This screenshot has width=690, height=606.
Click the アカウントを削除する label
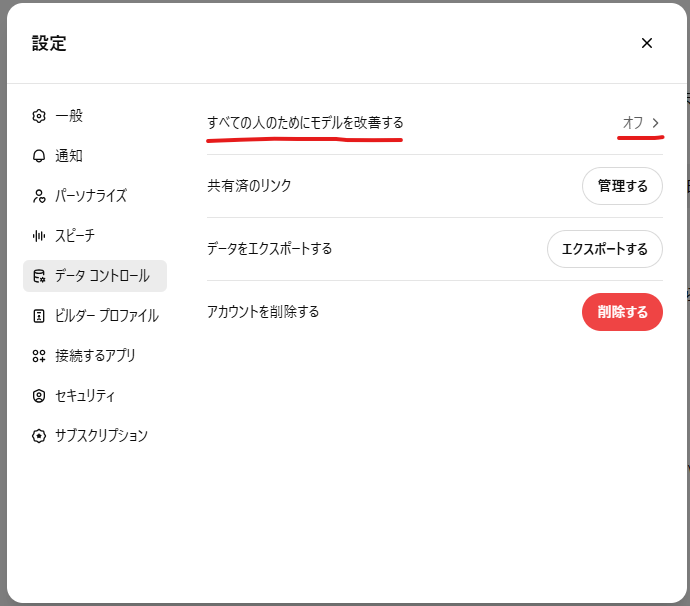tap(263, 312)
